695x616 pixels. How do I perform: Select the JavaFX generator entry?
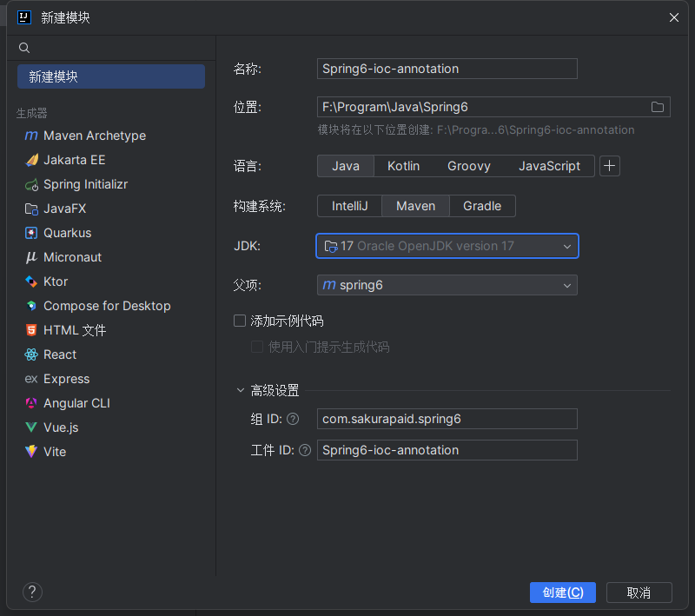coord(111,209)
